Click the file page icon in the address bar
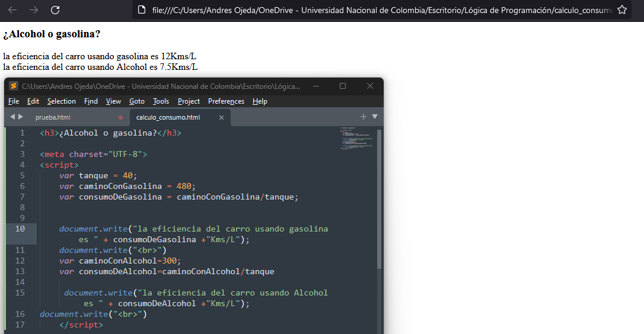Image resolution: width=644 pixels, height=334 pixels. coord(141,10)
